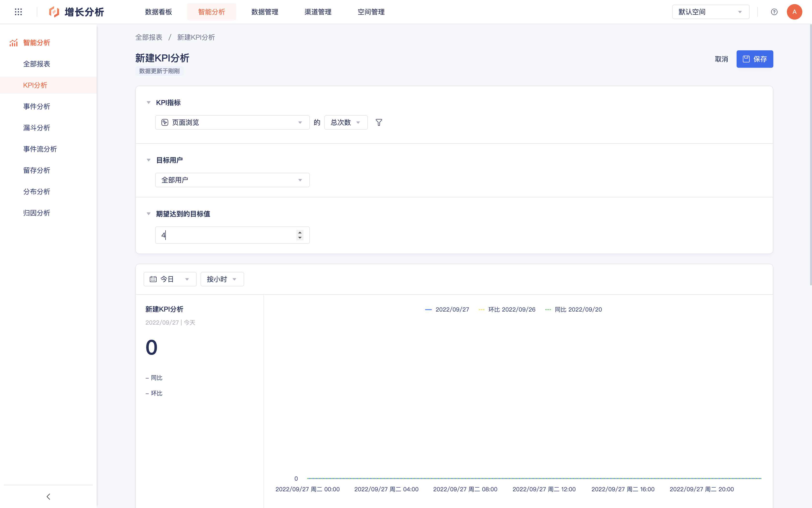
Task: Open the app grid launcher icon
Action: pos(18,12)
